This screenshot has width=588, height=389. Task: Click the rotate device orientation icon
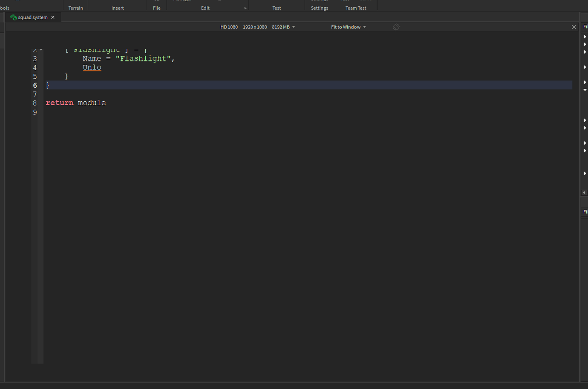pos(396,27)
